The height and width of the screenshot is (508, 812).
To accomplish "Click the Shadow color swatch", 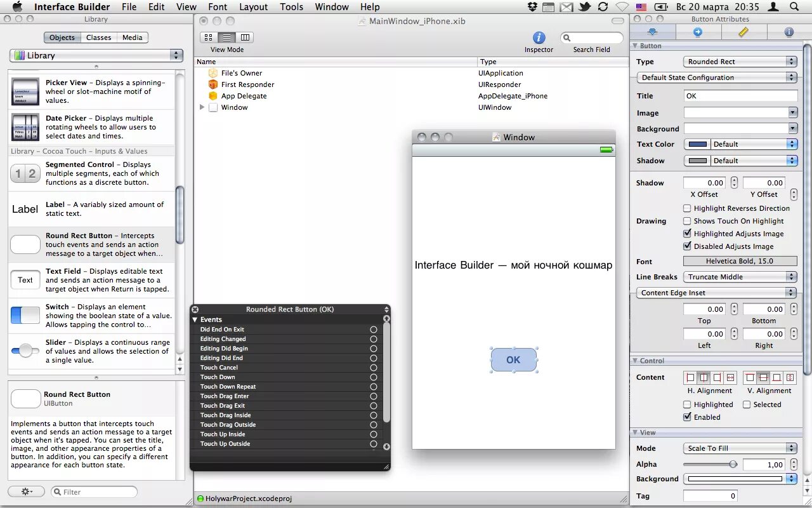I will 698,161.
